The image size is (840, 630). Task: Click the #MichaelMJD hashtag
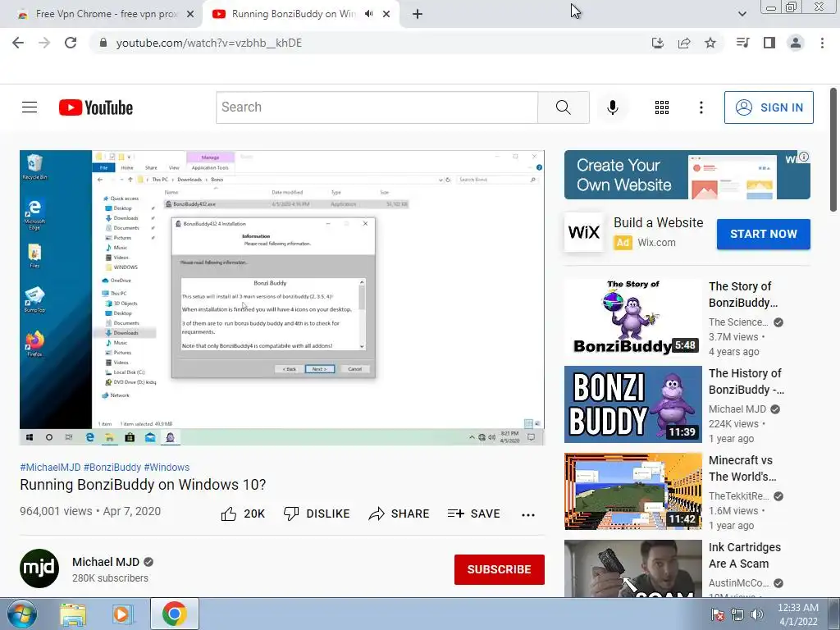pyautogui.click(x=50, y=467)
